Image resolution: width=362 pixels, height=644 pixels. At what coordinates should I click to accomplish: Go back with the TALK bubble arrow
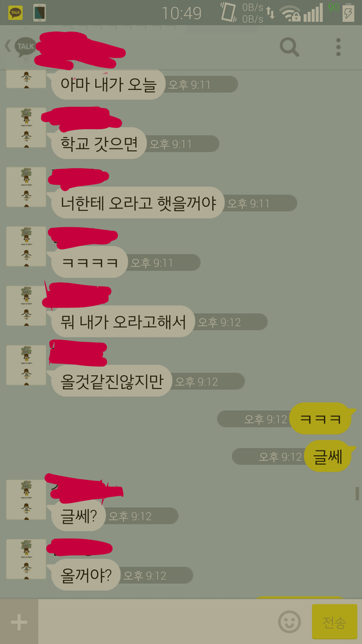[20, 47]
